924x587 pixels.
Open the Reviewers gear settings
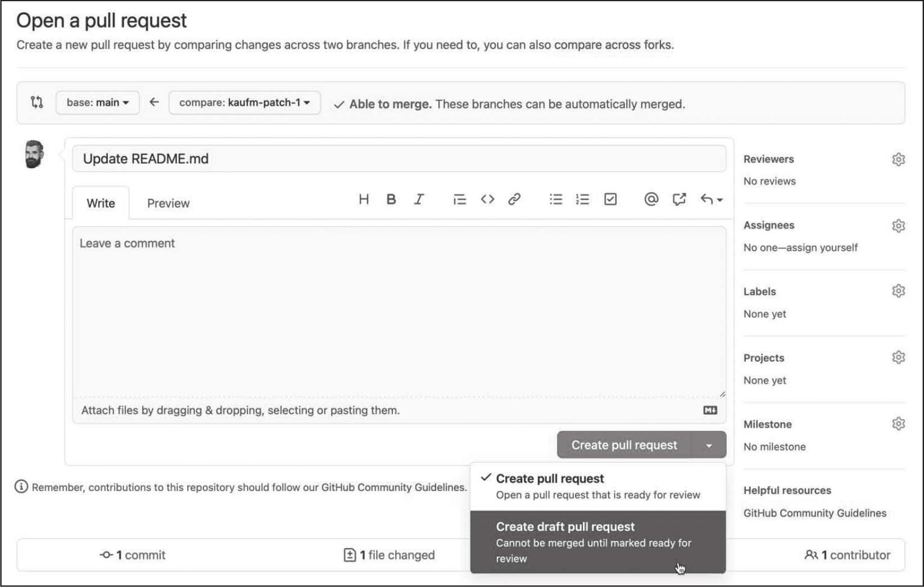tap(898, 160)
